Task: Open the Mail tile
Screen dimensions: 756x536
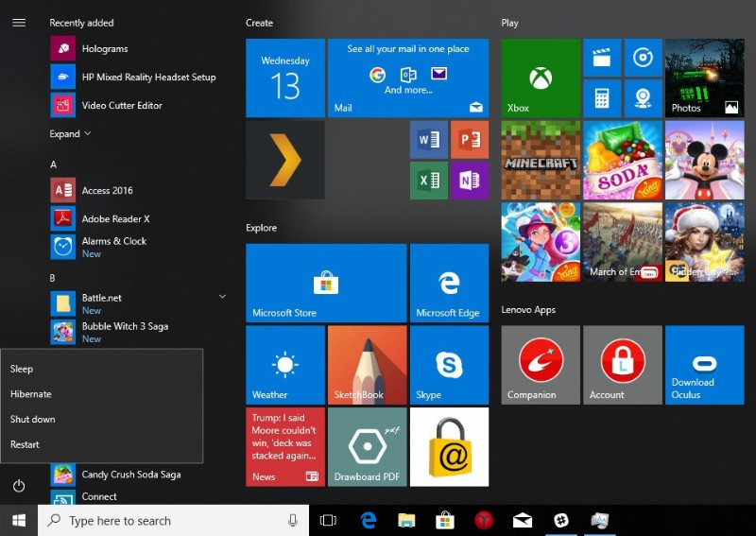Action: (x=408, y=78)
